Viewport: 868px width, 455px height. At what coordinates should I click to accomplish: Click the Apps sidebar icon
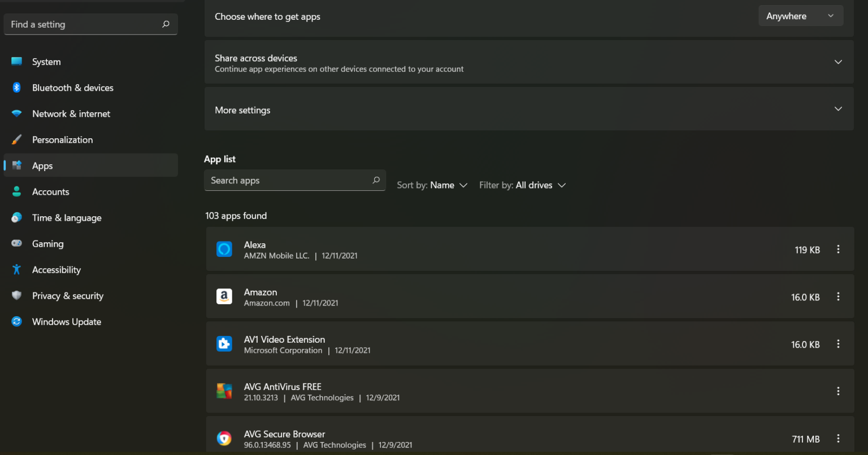[x=17, y=165]
